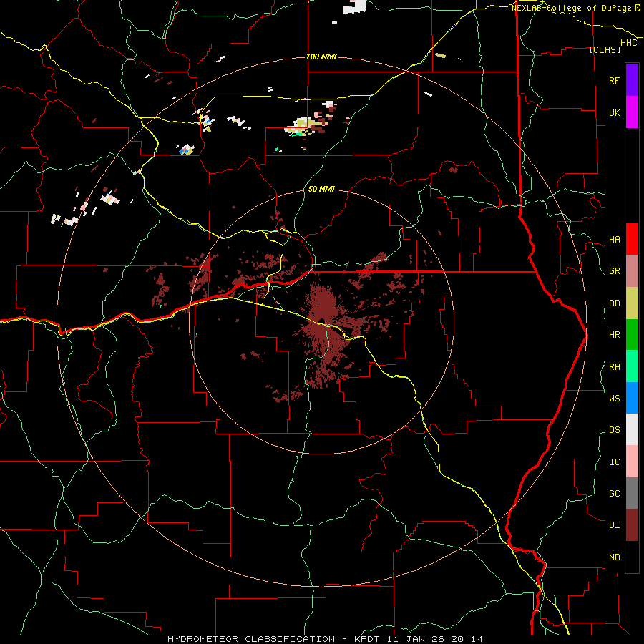Click the IC light pink legend swatch

(632, 462)
